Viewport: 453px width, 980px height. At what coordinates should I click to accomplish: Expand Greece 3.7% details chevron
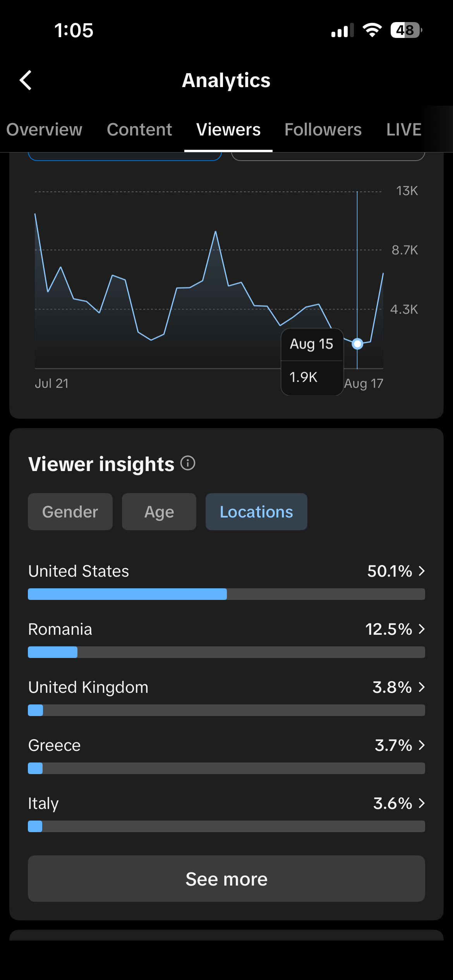(422, 745)
